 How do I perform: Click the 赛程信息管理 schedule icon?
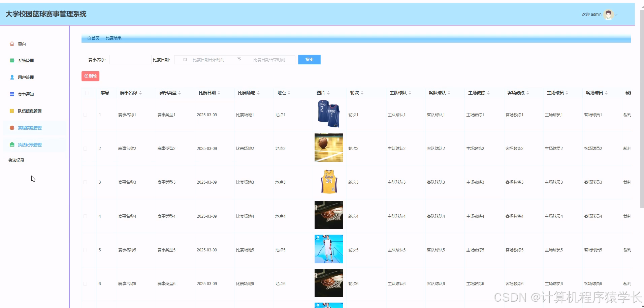click(x=11, y=128)
